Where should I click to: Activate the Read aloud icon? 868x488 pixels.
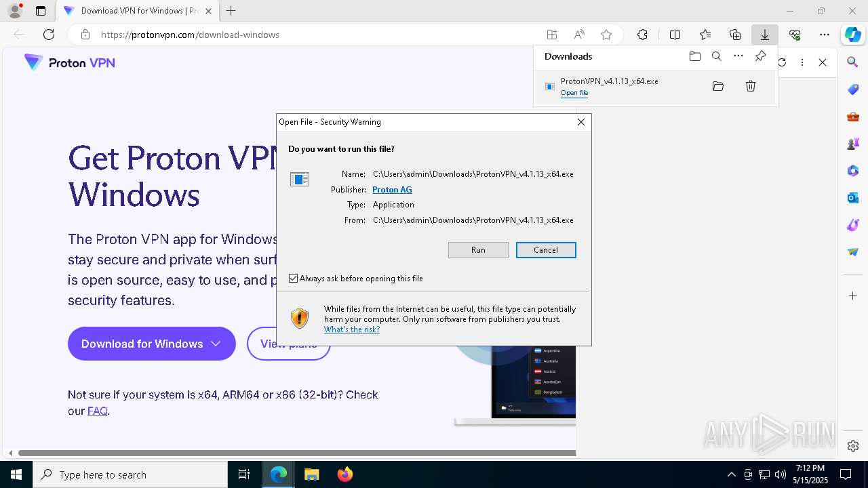point(579,35)
